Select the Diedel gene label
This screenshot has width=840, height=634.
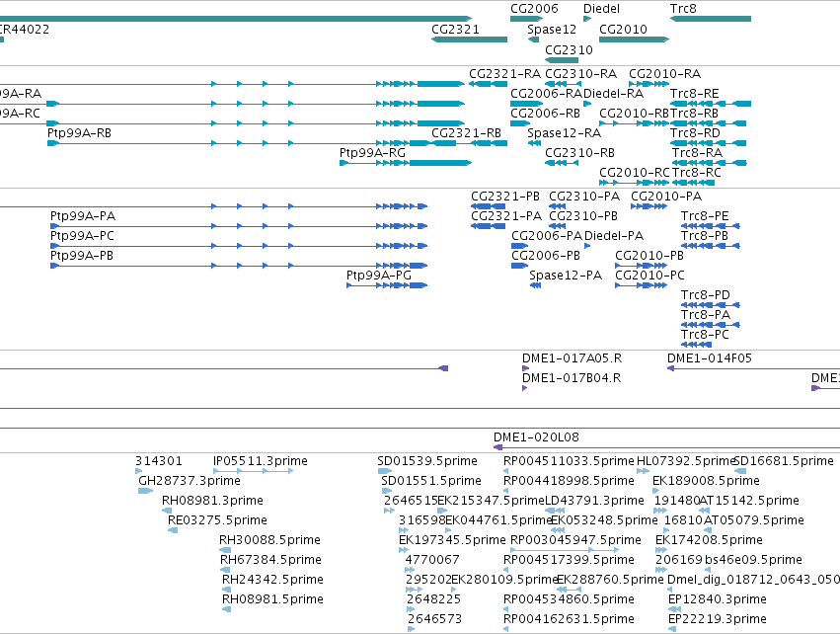click(x=601, y=9)
